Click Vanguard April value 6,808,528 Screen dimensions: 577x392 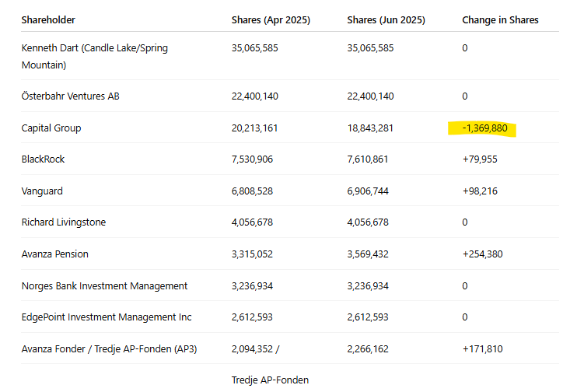pyautogui.click(x=252, y=191)
